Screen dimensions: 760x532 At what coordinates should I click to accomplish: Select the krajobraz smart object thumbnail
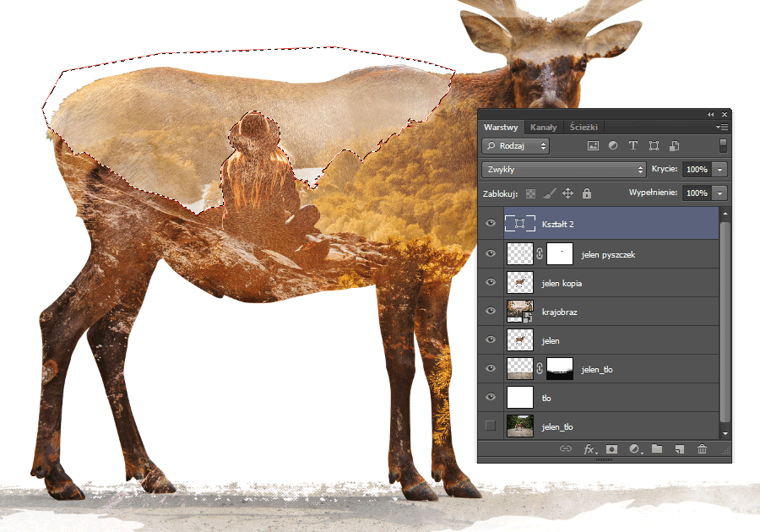(x=520, y=311)
